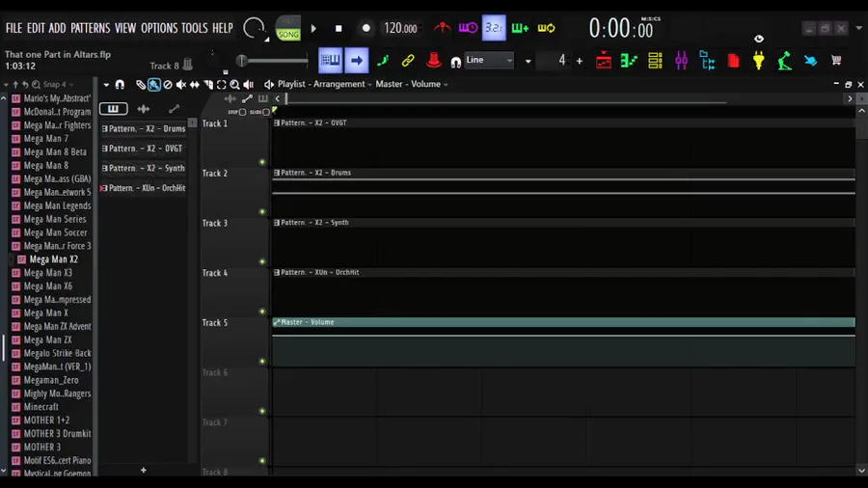
Task: Select the Playback tool in Playlist toolbar
Action: [x=249, y=85]
